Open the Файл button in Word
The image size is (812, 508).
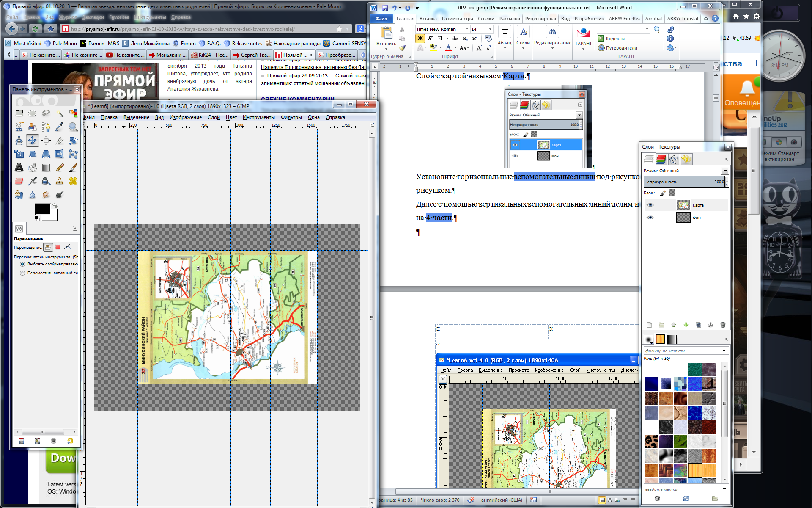(381, 19)
